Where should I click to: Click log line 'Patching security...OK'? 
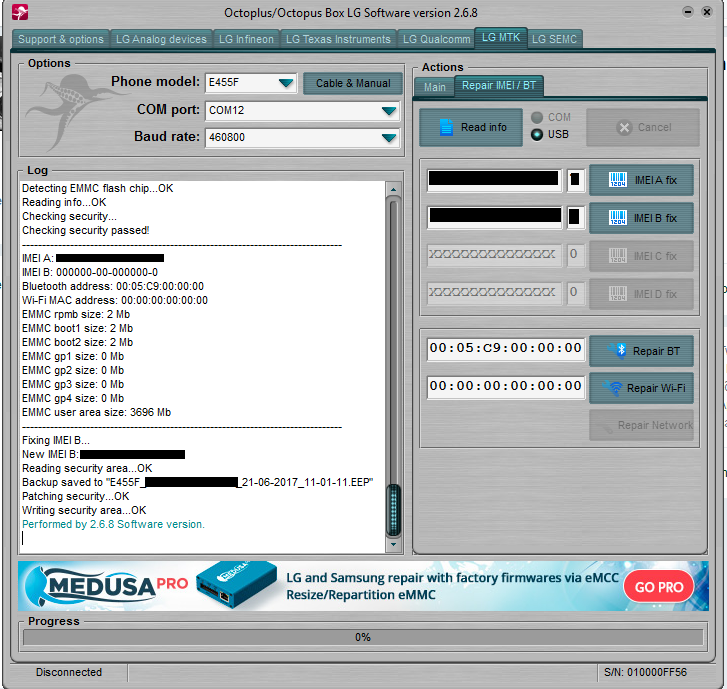click(x=76, y=497)
